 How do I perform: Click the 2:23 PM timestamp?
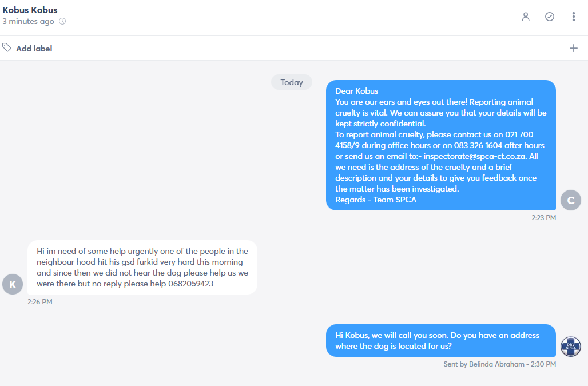[544, 218]
